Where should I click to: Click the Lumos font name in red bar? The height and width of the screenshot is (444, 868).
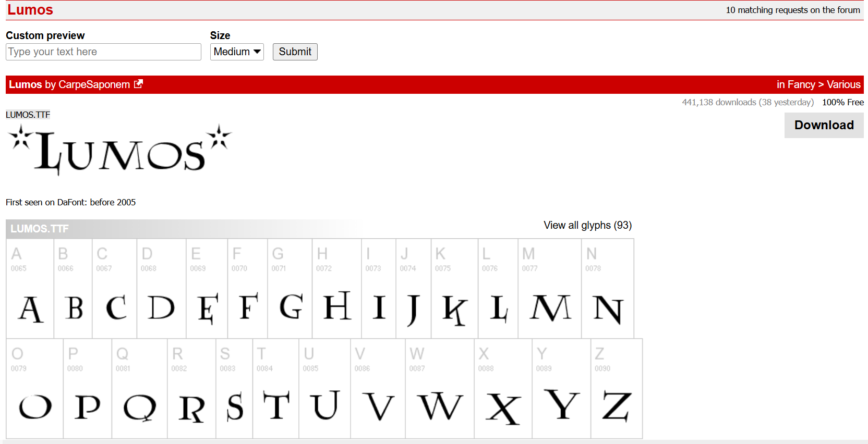pyautogui.click(x=26, y=84)
